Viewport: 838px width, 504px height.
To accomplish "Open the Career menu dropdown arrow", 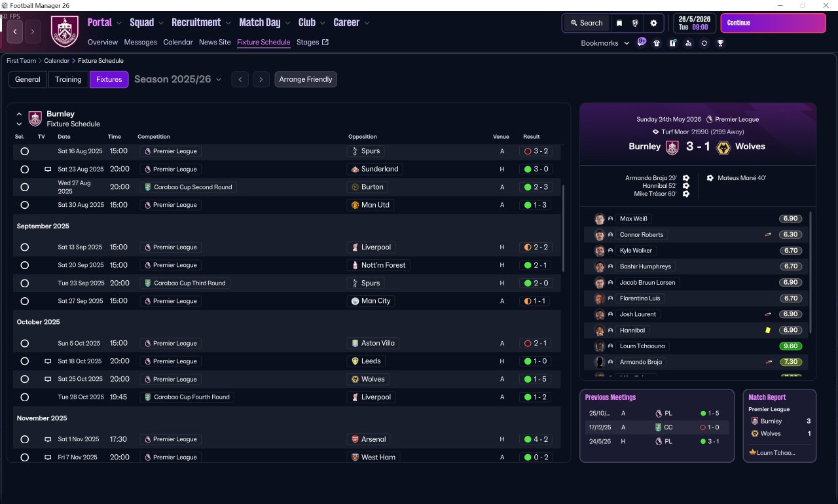I will click(367, 23).
